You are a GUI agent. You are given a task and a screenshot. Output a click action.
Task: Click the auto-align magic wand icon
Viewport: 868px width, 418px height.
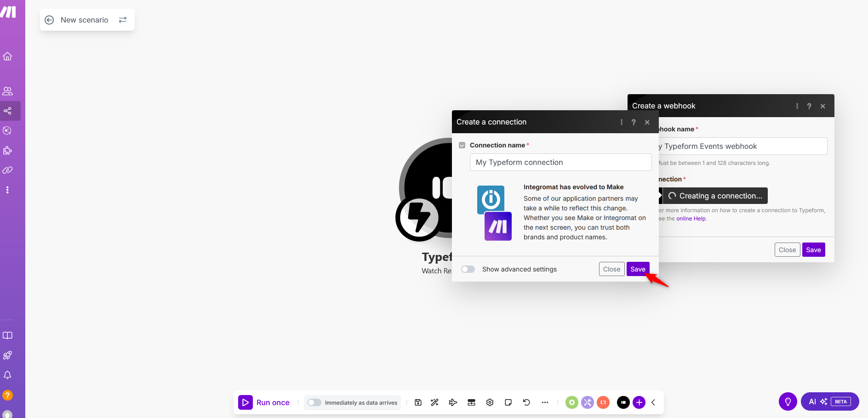(434, 402)
